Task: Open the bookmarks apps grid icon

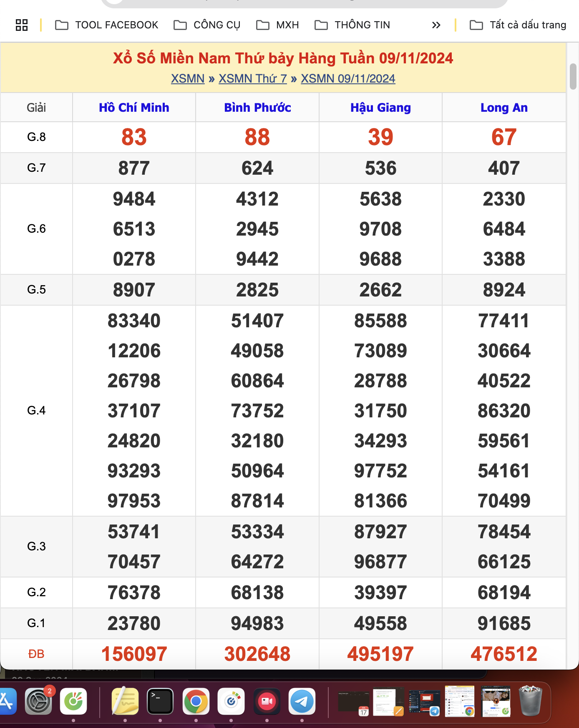Action: click(x=22, y=25)
